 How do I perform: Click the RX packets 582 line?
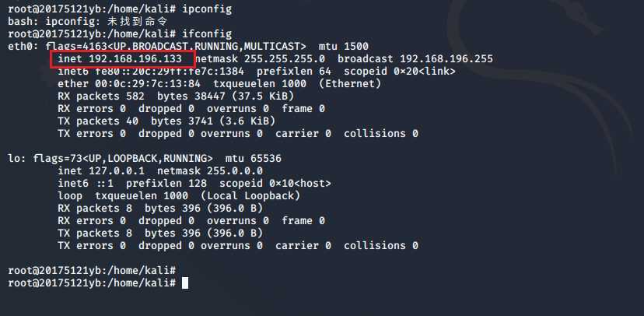(x=176, y=97)
